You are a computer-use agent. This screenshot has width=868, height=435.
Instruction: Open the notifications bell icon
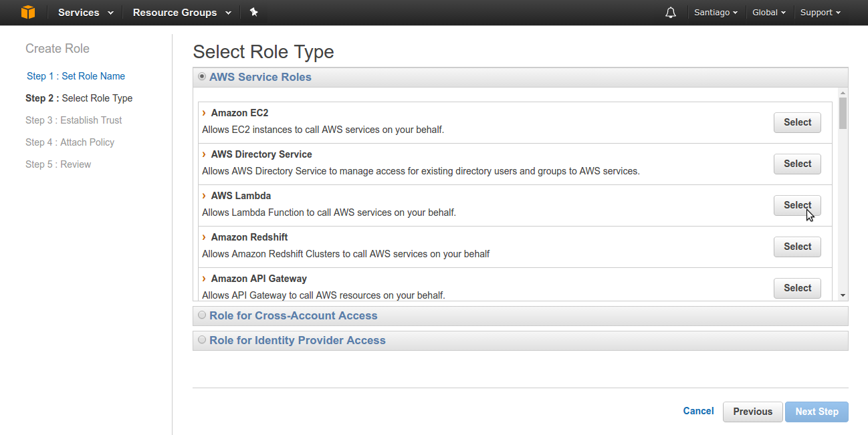pos(671,13)
